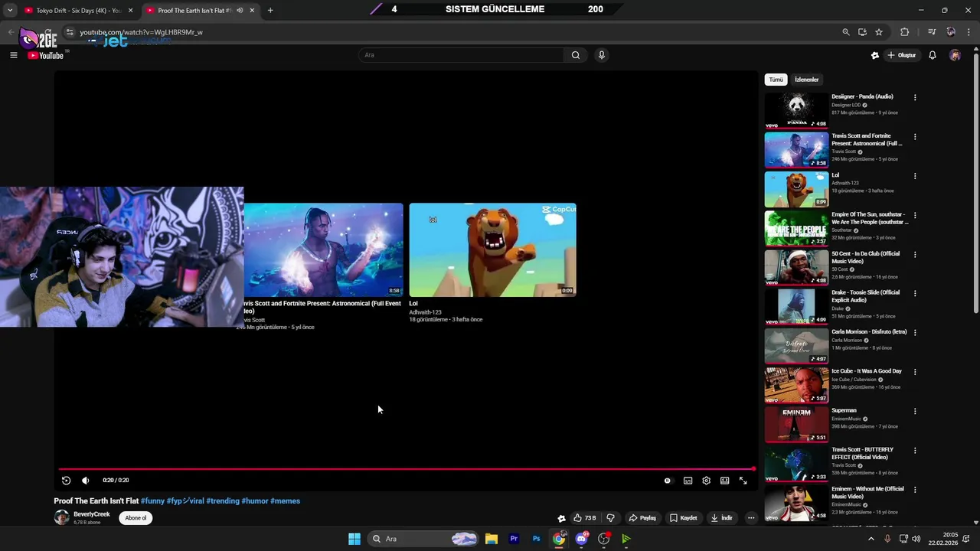Focus the YouTube Ara search field
Screen dimensions: 980x551
(x=462, y=55)
